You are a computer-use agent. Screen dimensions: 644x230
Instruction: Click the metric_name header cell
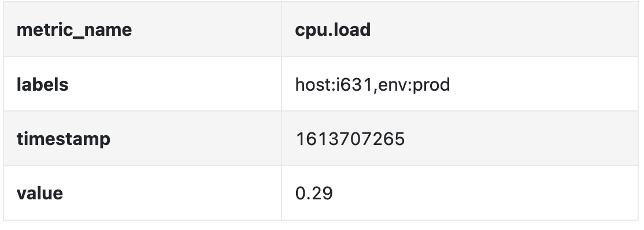pos(143,29)
